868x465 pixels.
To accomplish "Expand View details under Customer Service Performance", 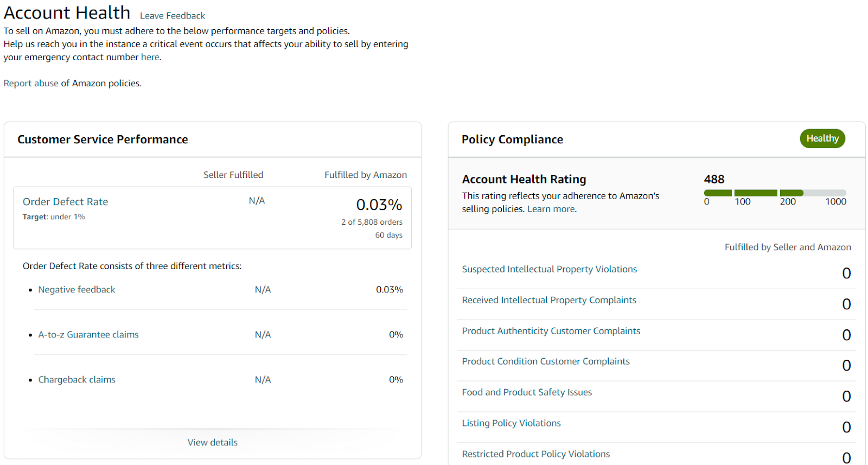I will pos(213,442).
